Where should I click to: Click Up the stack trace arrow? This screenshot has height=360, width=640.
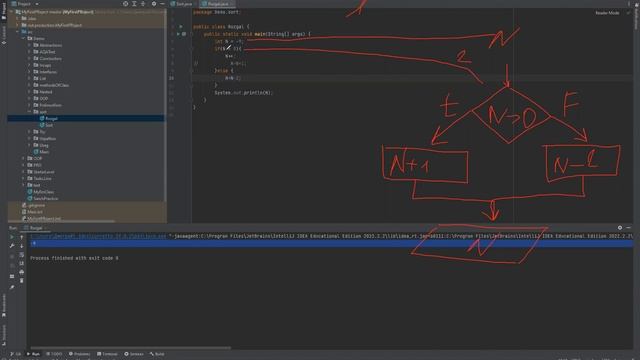[x=22, y=237]
